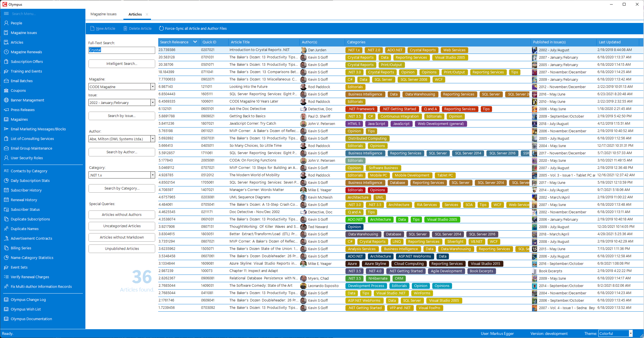Click the User Security Roles icon

6,158
